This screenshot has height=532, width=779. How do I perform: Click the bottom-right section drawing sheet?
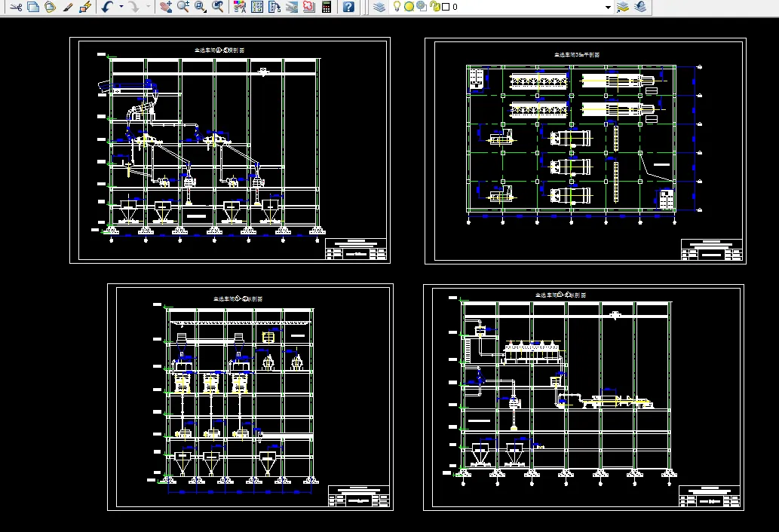click(583, 397)
